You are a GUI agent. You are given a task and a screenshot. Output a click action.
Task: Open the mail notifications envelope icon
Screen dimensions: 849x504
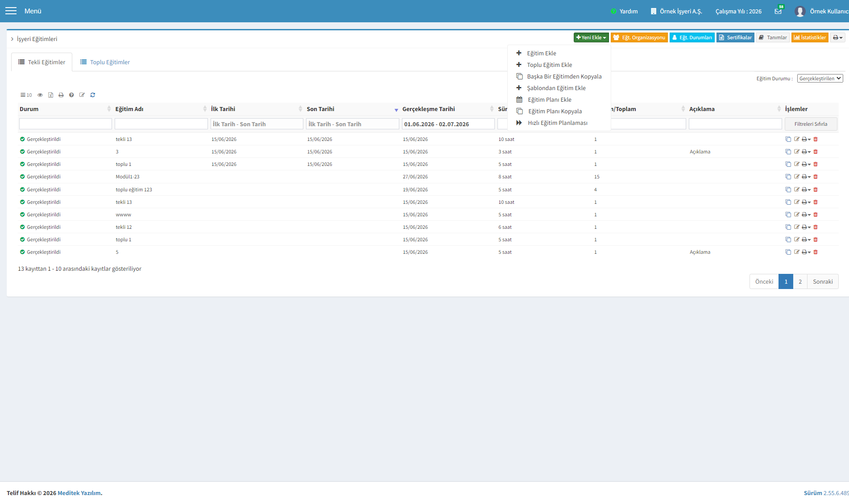(x=778, y=11)
